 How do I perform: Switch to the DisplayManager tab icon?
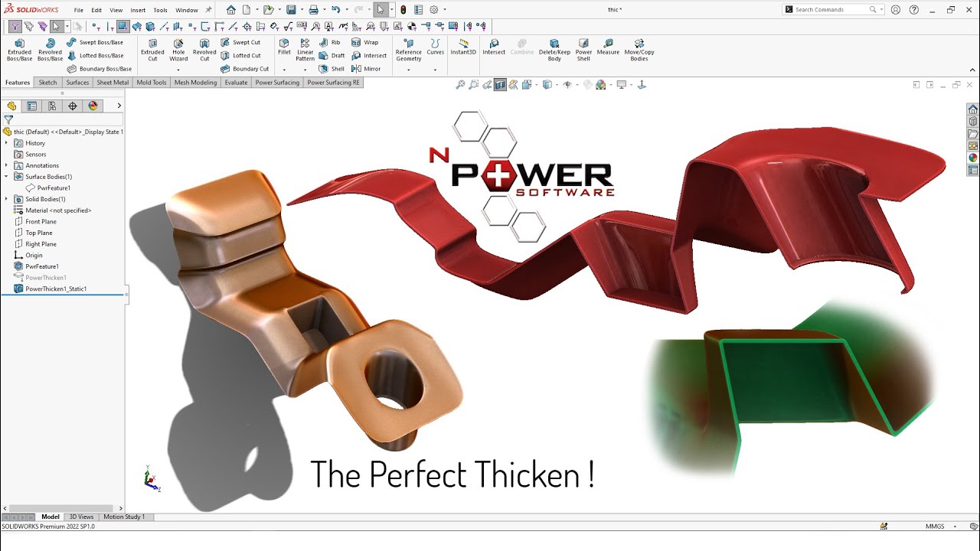(x=93, y=106)
